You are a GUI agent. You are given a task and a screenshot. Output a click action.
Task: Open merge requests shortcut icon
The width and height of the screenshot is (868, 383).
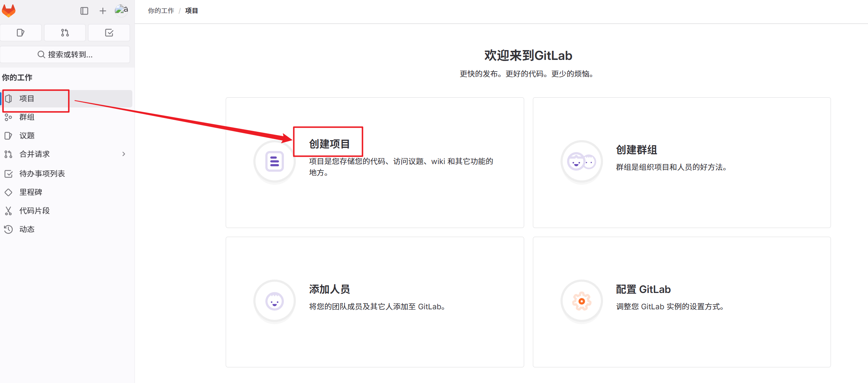pos(65,33)
